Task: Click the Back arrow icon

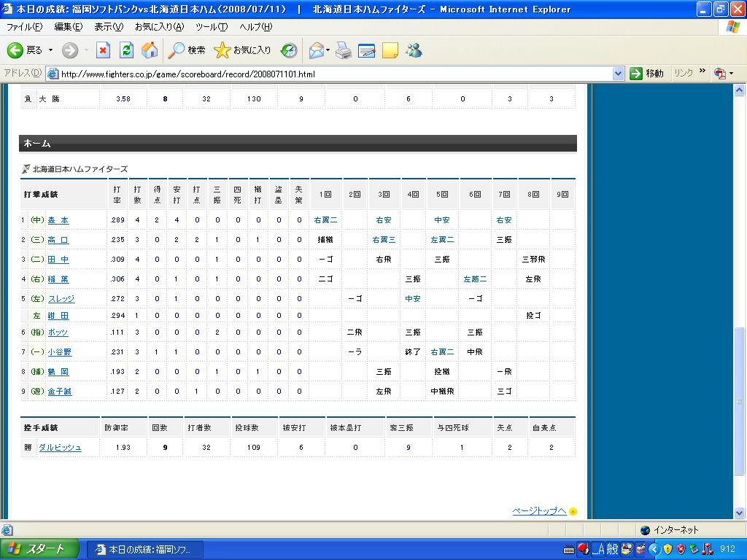Action: tap(15, 50)
